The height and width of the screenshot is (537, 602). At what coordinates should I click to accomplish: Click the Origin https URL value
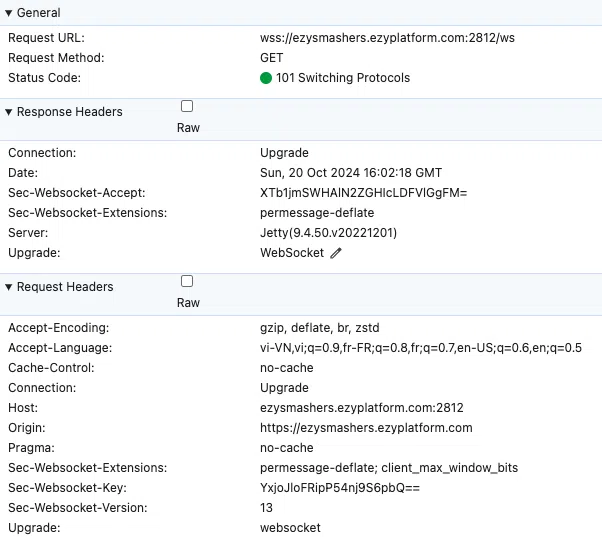366,428
